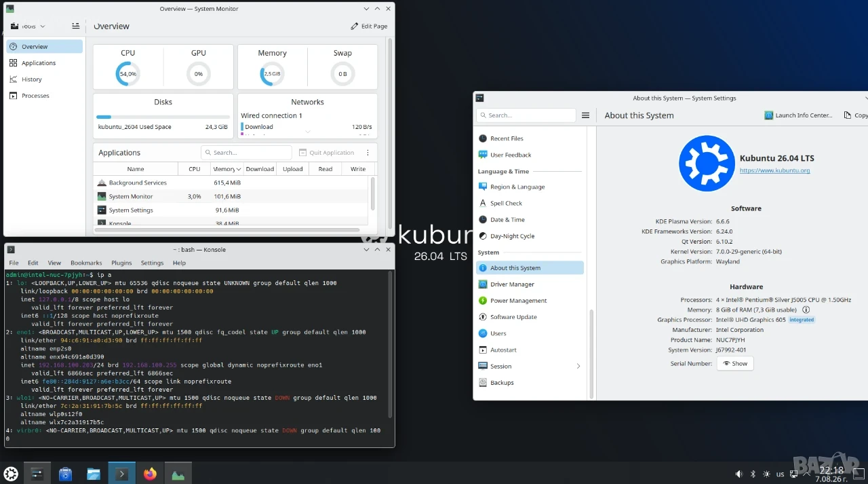Open the Plugins menu in Konsole
The height and width of the screenshot is (484, 868).
coord(121,263)
